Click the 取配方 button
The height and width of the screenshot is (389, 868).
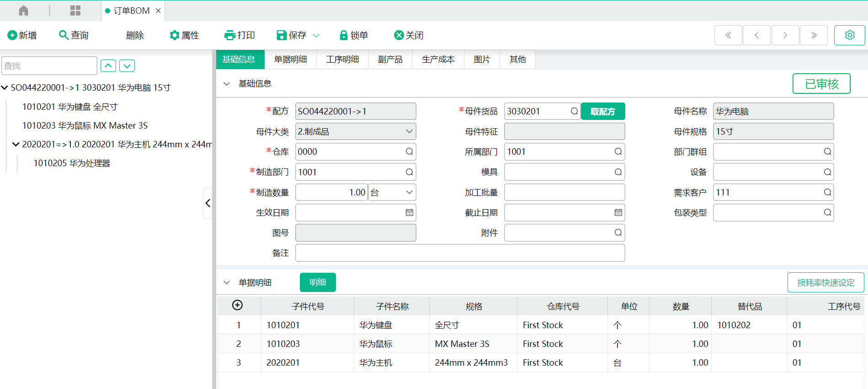(603, 111)
